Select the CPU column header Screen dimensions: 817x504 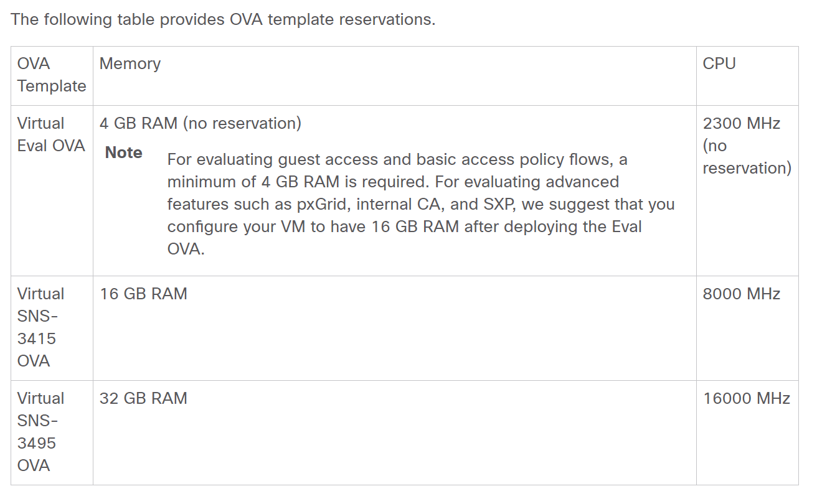[x=719, y=63]
